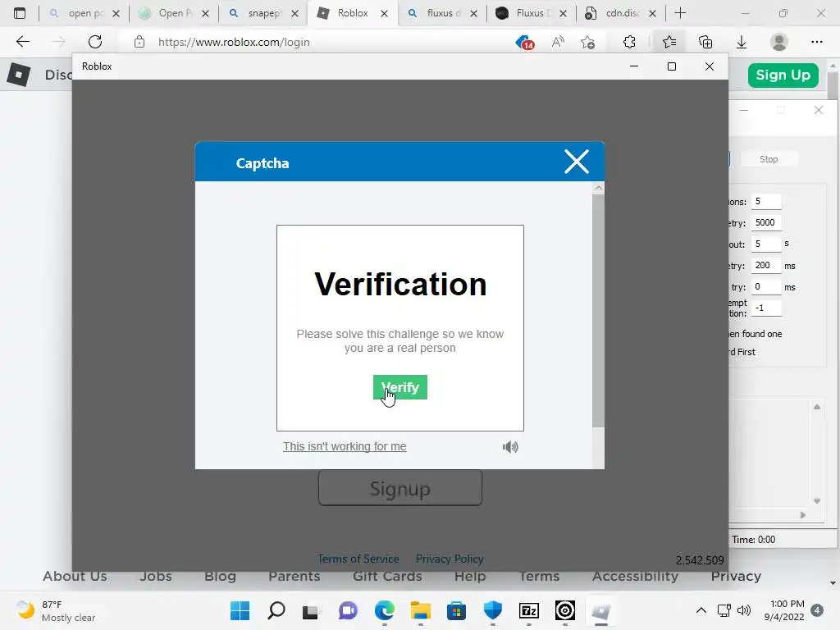Viewport: 840px width, 630px height.
Task: Open the tab actions menu icon
Action: [20, 13]
